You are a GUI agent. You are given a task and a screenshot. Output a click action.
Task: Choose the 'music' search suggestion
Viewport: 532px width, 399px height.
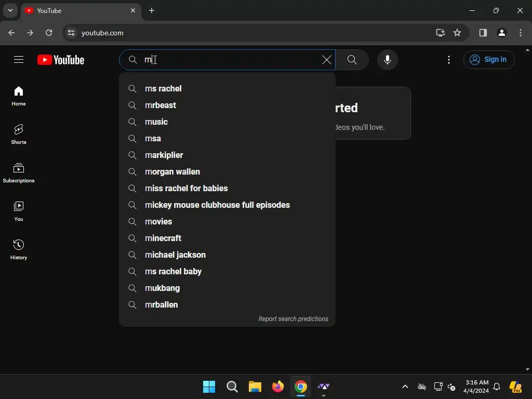227,122
